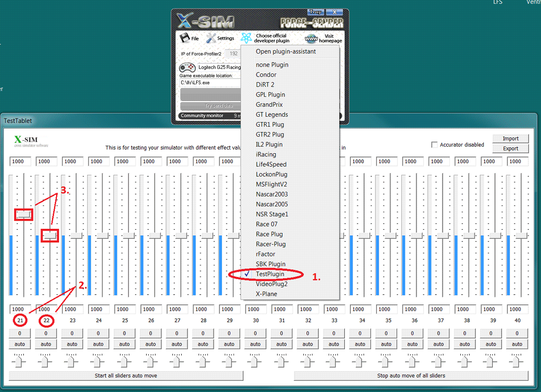Click the slider 40 vertical handle
This screenshot has height=392, width=541.
point(521,235)
